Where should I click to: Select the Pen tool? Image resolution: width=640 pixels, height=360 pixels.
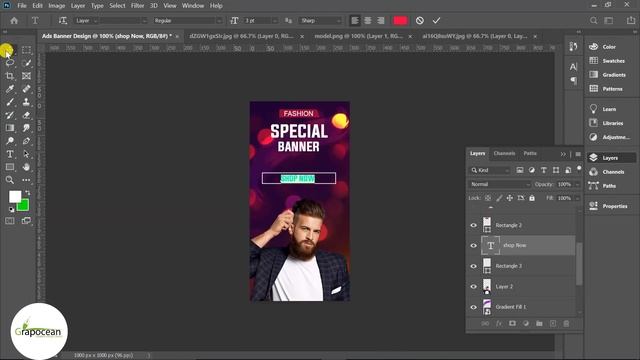coord(27,141)
